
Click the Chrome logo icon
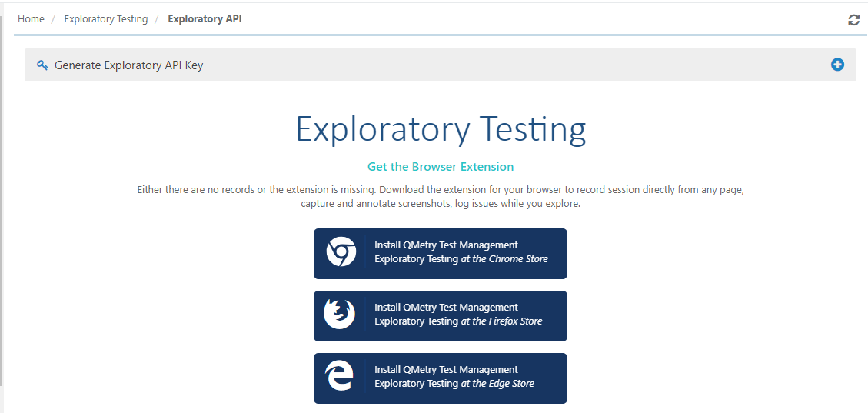[341, 253]
